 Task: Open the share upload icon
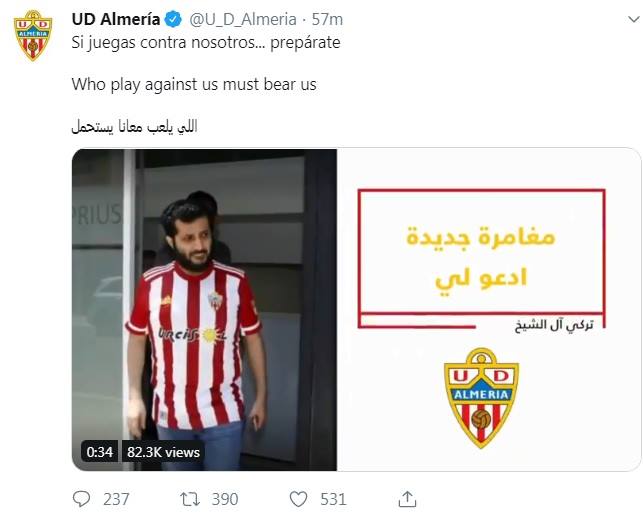coord(407,499)
